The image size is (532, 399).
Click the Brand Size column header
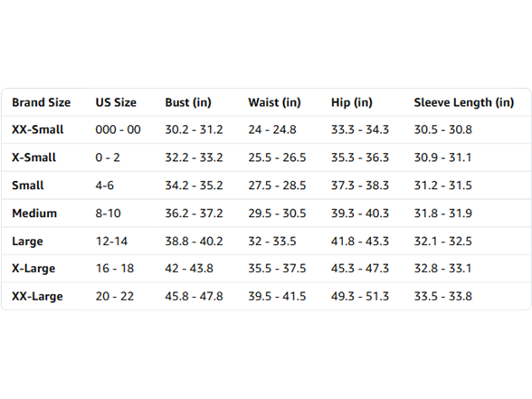point(41,102)
